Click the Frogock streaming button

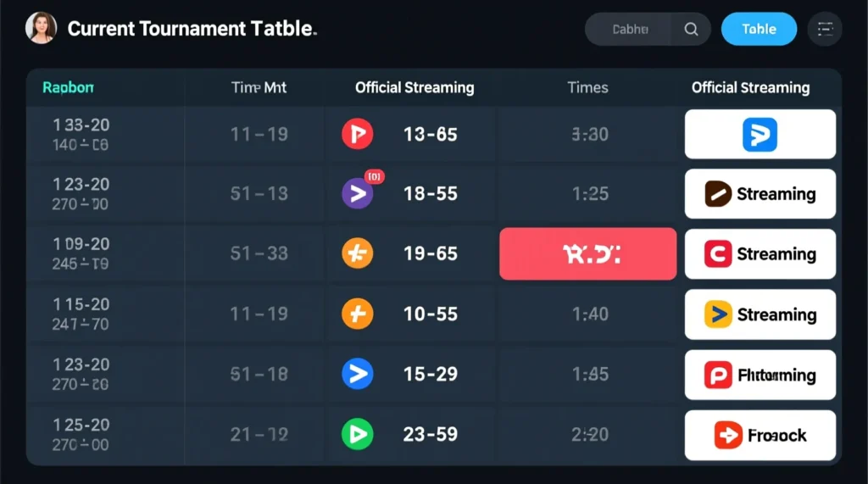759,435
